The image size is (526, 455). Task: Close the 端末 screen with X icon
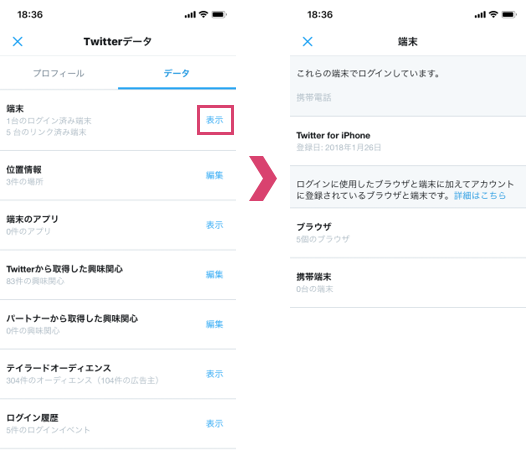click(x=307, y=42)
